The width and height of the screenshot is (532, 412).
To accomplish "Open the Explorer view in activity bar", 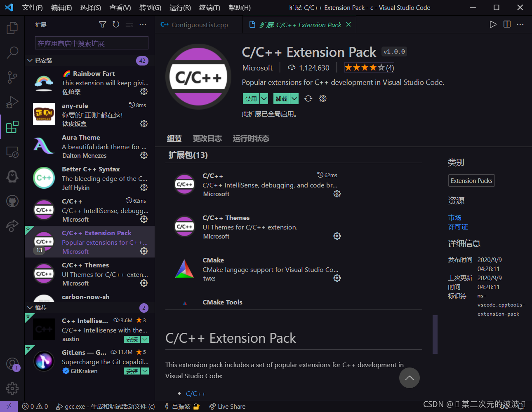I will point(12,28).
